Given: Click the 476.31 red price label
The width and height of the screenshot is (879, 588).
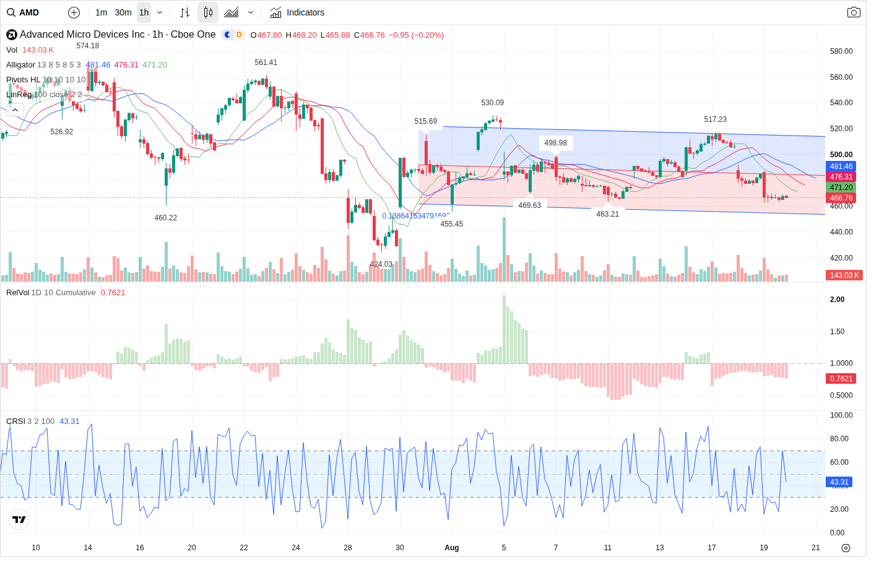Looking at the screenshot, I should click(x=841, y=177).
